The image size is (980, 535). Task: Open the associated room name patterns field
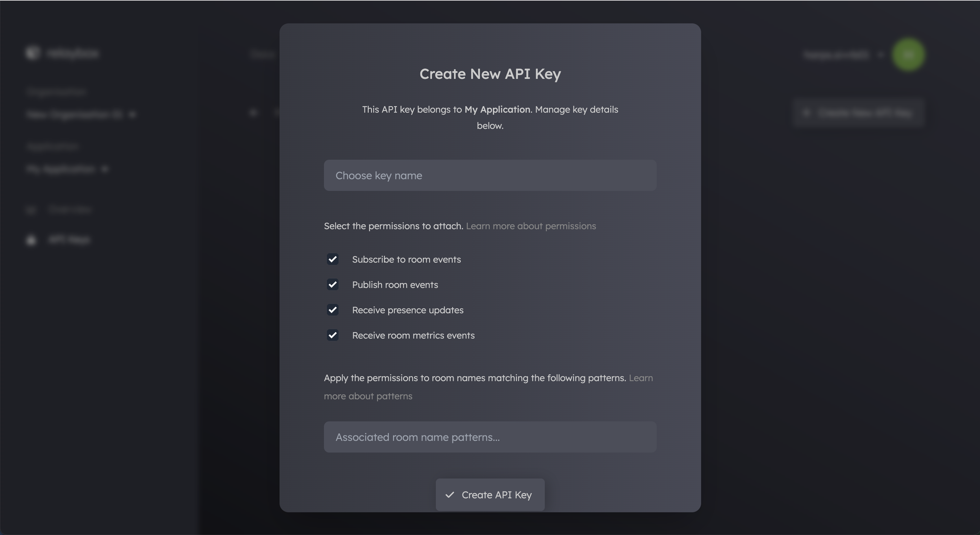click(x=490, y=437)
